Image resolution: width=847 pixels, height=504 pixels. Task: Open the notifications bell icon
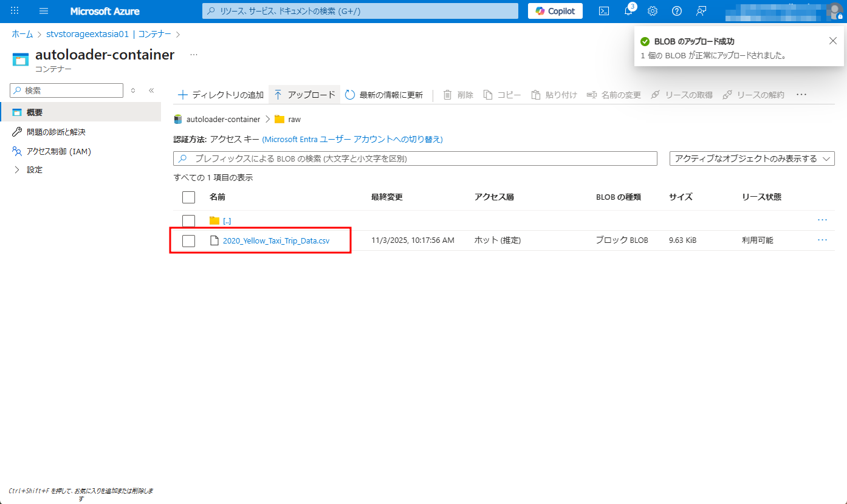tap(628, 11)
